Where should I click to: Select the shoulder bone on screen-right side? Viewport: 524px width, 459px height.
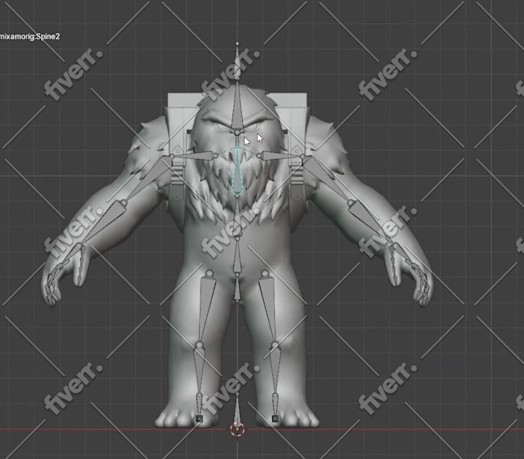281,156
